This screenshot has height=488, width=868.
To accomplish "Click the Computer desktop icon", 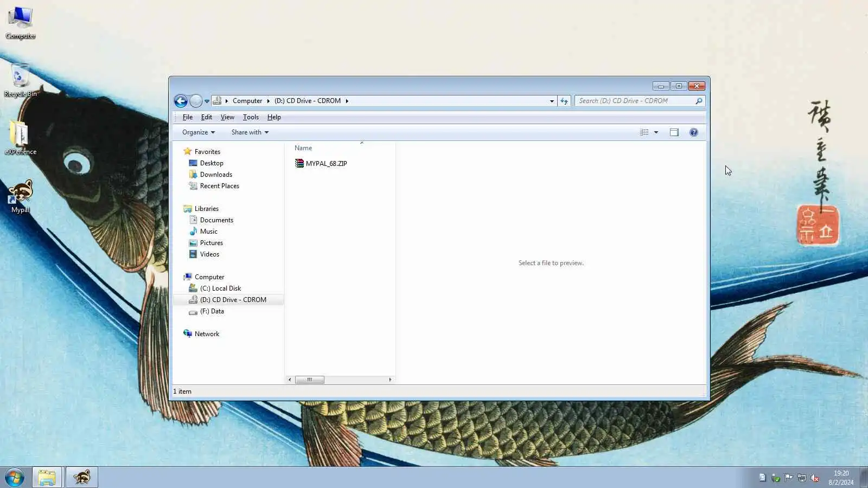I will (x=21, y=23).
